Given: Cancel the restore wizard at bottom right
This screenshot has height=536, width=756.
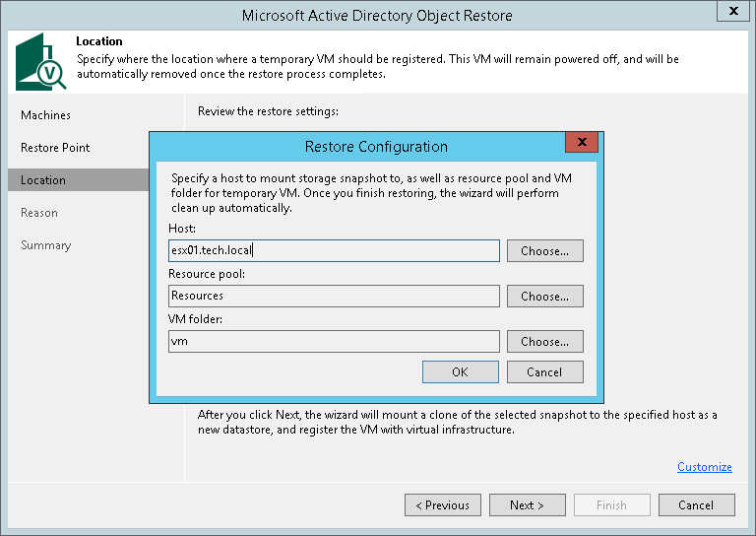Looking at the screenshot, I should [x=696, y=505].
